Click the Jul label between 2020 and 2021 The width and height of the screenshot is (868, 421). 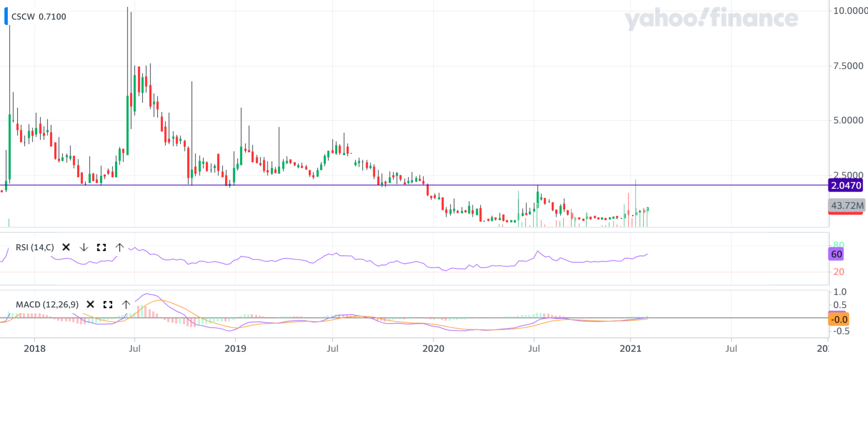pyautogui.click(x=534, y=349)
